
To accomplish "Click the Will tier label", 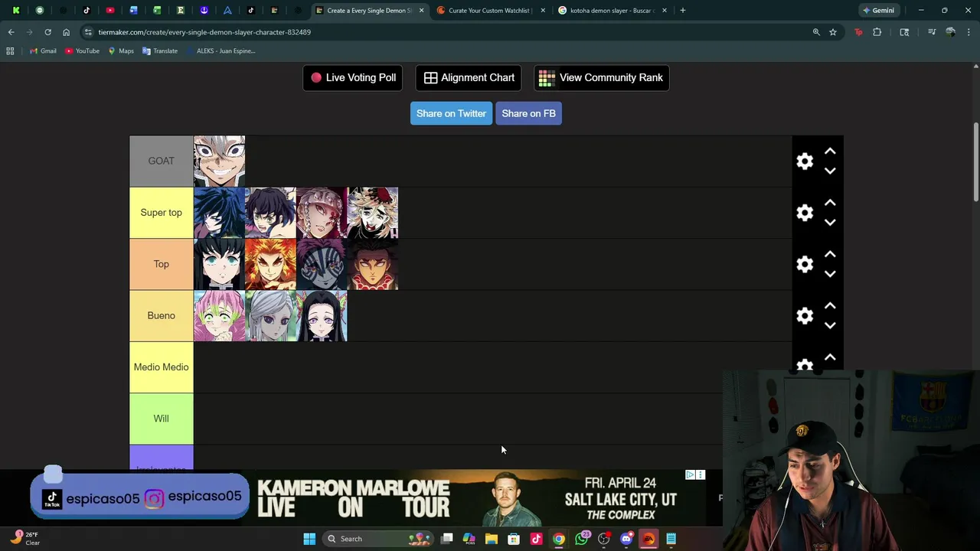I will click(161, 419).
